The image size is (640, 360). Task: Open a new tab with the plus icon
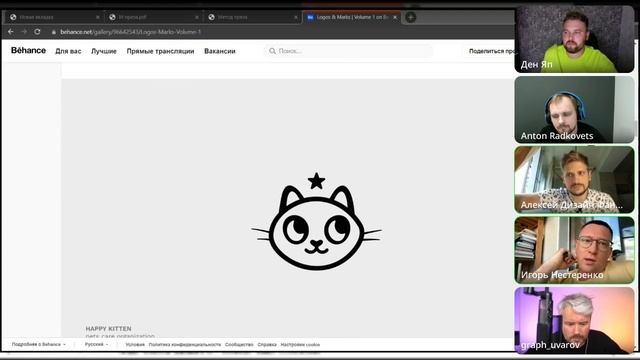(x=411, y=17)
